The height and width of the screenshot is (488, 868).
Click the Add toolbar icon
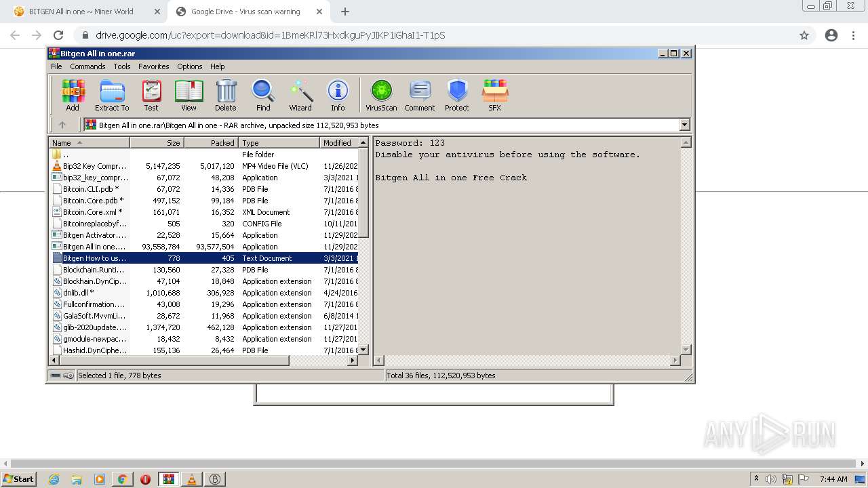tap(73, 95)
